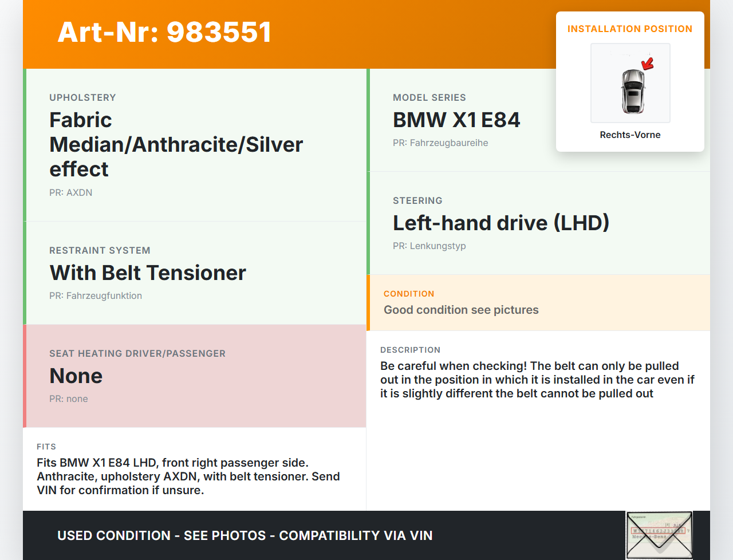The width and height of the screenshot is (733, 560).
Task: Select the BMW X1 E84 value
Action: tap(456, 120)
